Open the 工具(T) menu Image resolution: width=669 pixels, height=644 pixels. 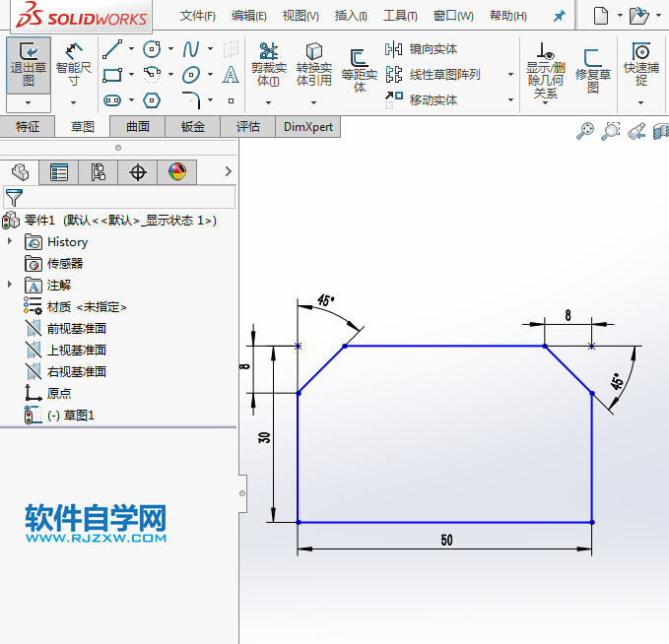(400, 16)
